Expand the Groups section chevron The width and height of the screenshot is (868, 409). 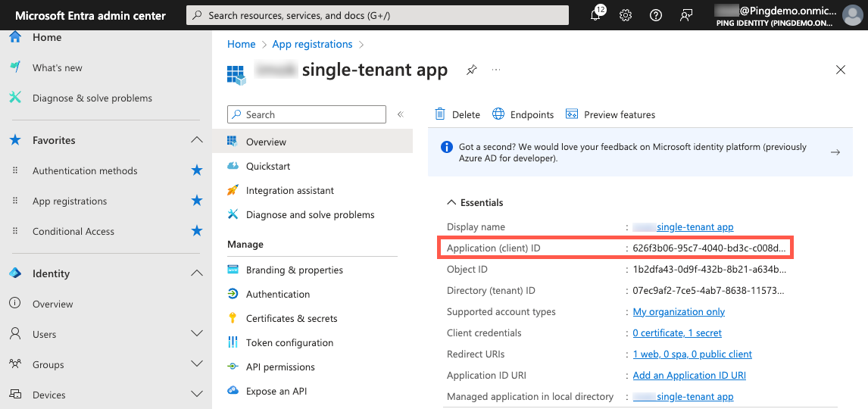pyautogui.click(x=196, y=364)
